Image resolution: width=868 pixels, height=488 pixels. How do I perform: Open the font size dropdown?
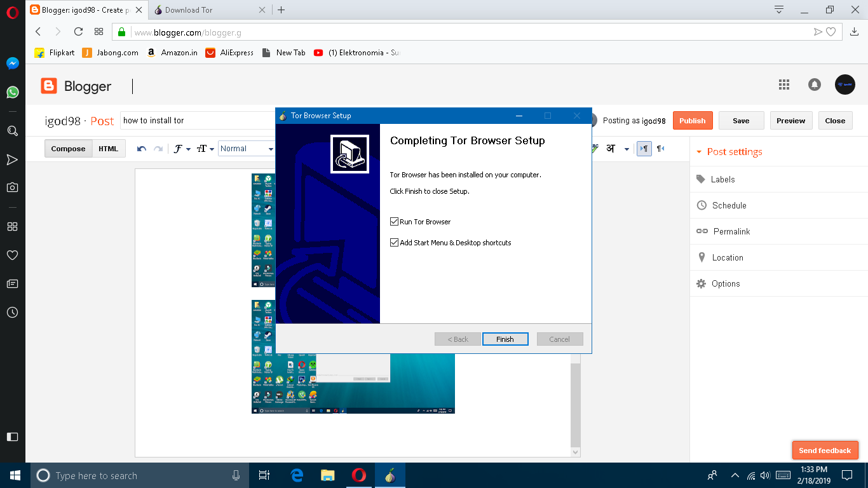[x=202, y=148]
